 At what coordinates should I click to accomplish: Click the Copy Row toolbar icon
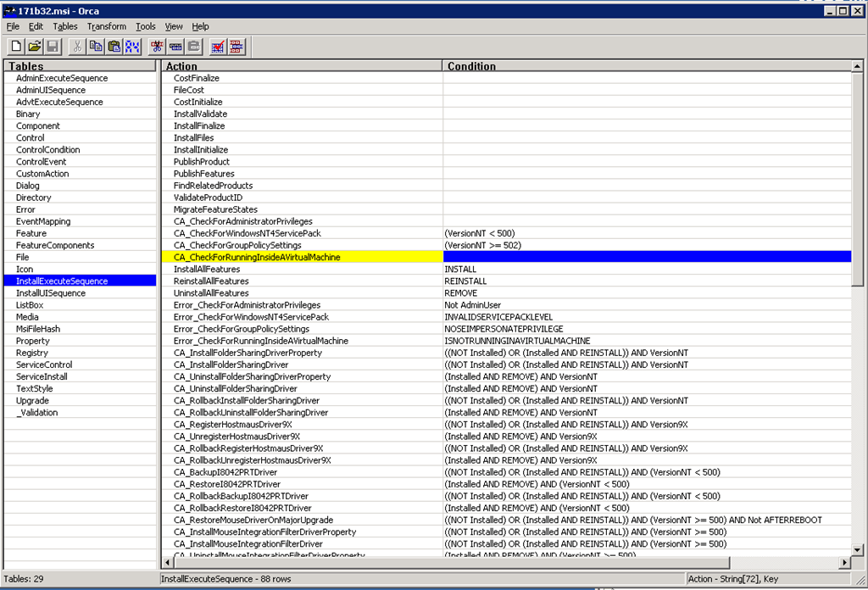175,47
